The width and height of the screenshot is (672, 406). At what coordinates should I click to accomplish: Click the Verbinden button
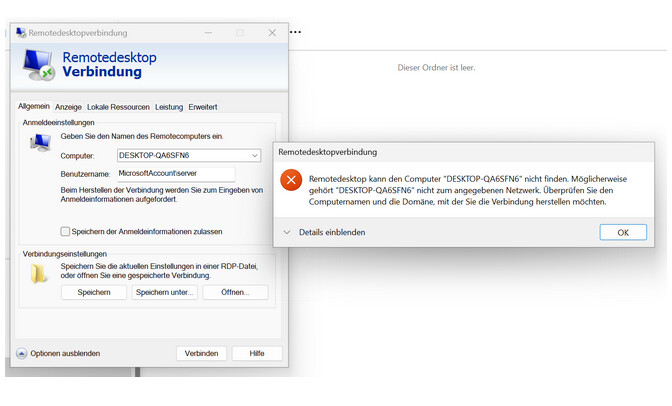click(201, 353)
